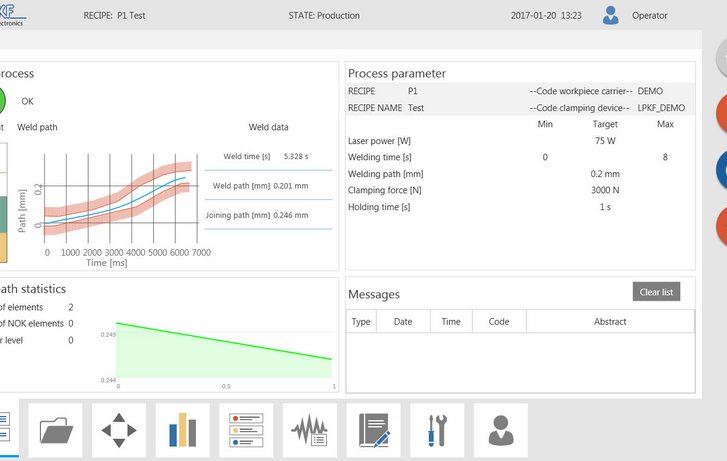727x461 pixels.
Task: Click the RECIPE: P1 Test header text
Action: pyautogui.click(x=115, y=15)
